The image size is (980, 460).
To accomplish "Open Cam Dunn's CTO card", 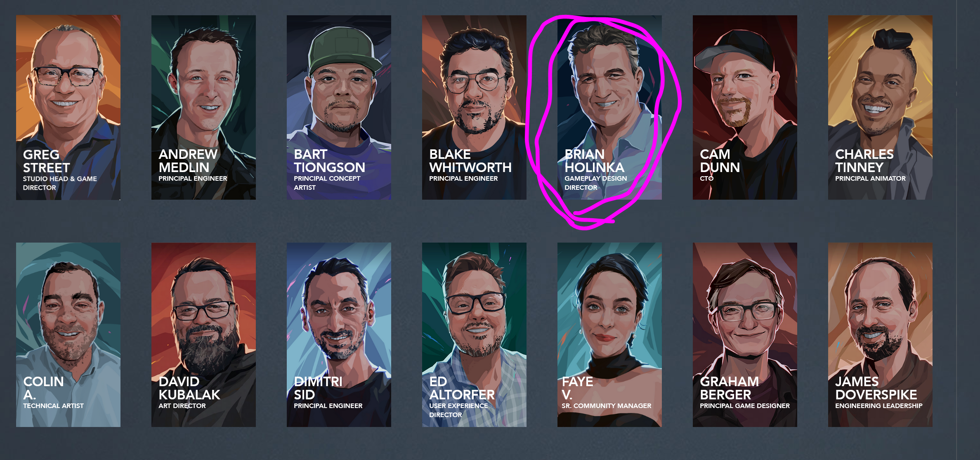I will tap(745, 108).
